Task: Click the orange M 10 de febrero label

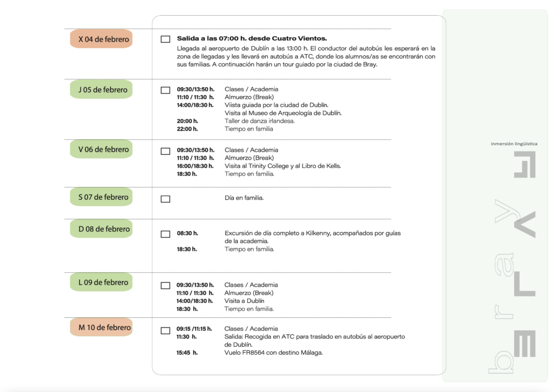Action: pos(101,328)
